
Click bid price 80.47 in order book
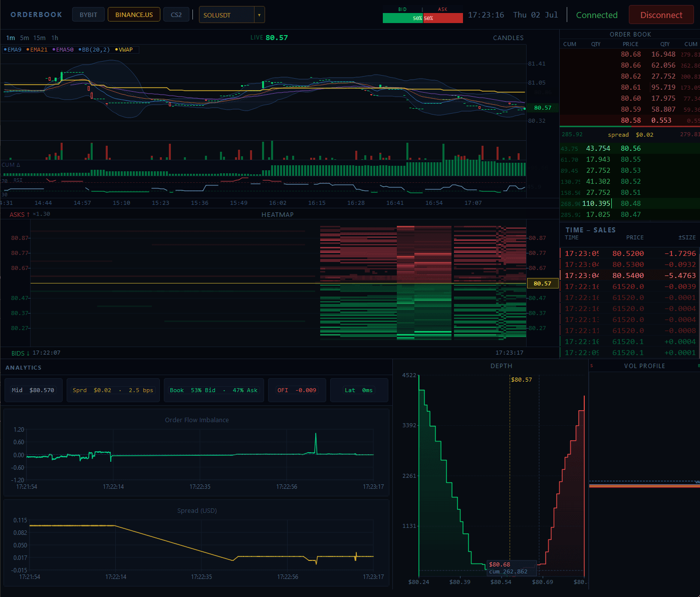click(630, 214)
